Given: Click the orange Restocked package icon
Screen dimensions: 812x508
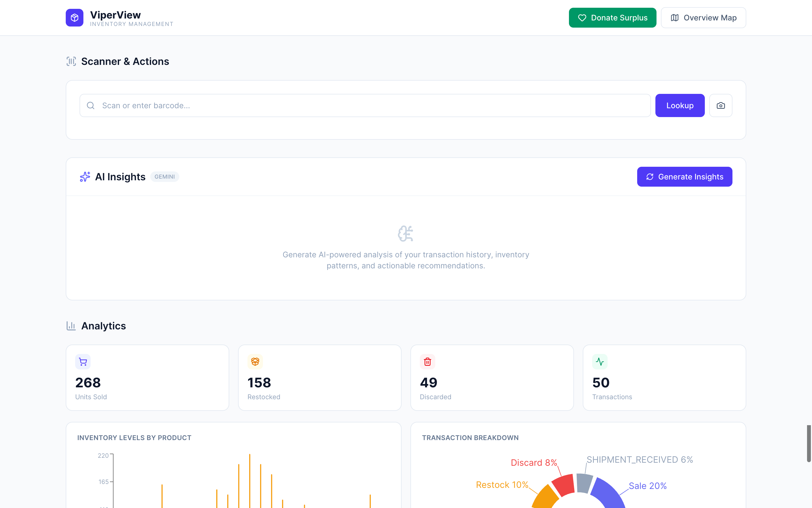Looking at the screenshot, I should point(255,361).
